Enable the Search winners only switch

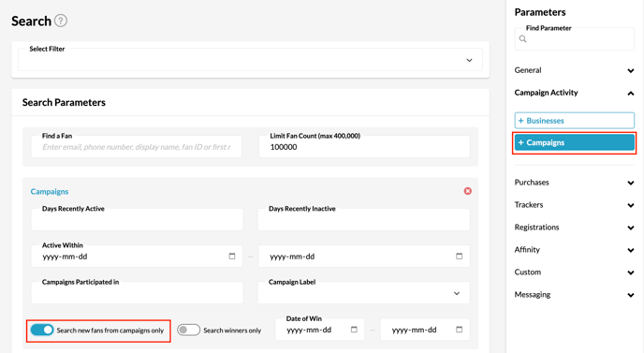click(x=188, y=330)
